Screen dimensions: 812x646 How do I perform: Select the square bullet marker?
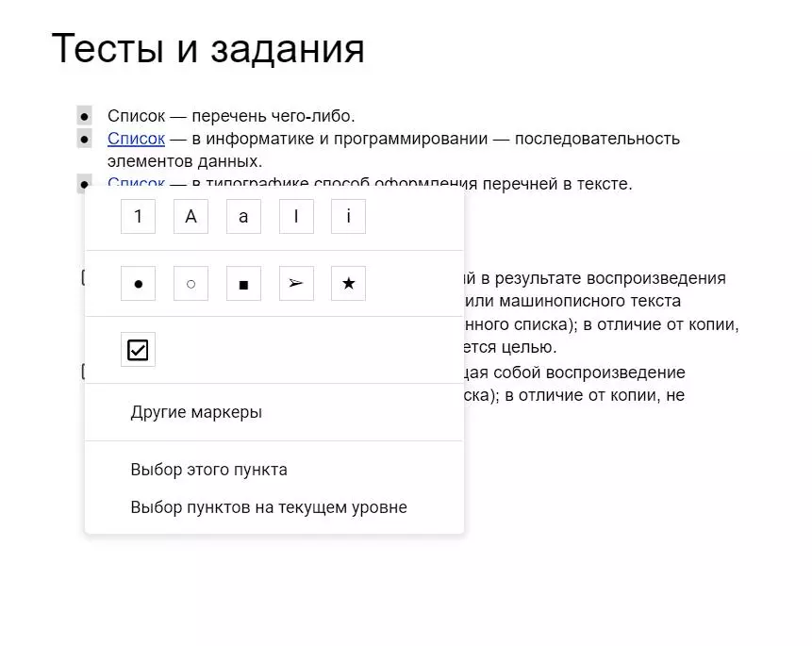(243, 283)
